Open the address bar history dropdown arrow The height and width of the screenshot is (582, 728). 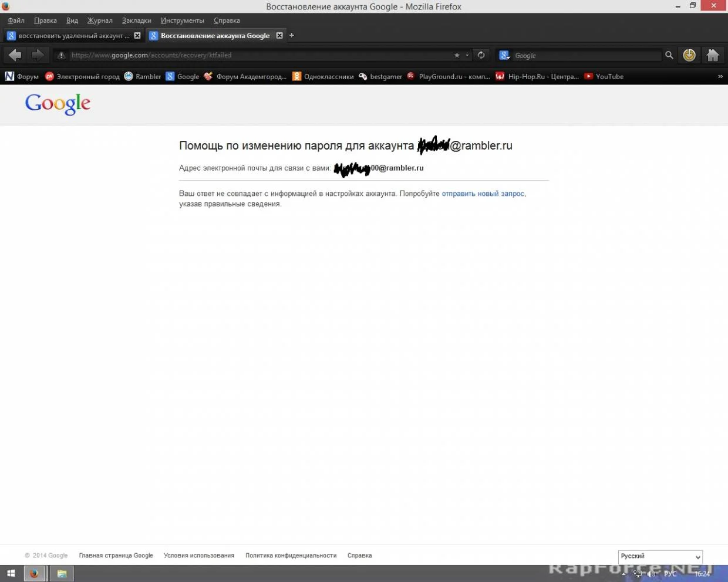[x=467, y=55]
